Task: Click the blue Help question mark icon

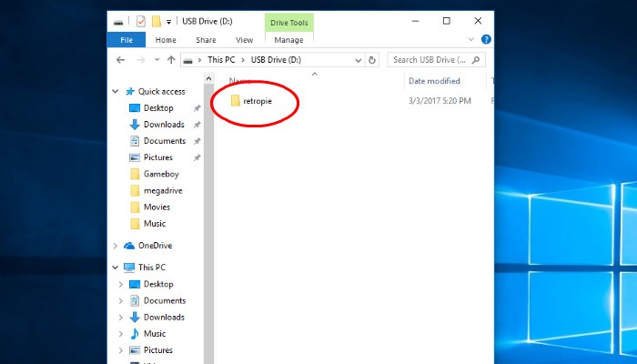Action: [x=486, y=40]
